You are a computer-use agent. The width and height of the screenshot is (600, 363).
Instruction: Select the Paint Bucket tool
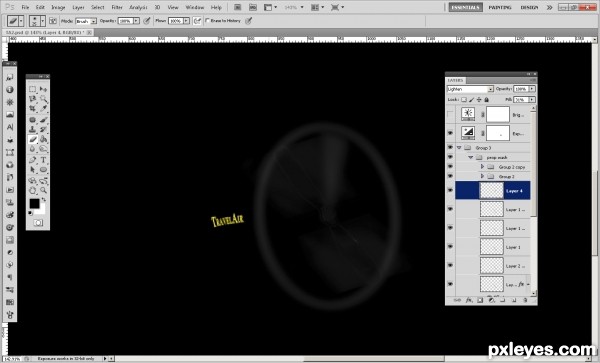[43, 139]
